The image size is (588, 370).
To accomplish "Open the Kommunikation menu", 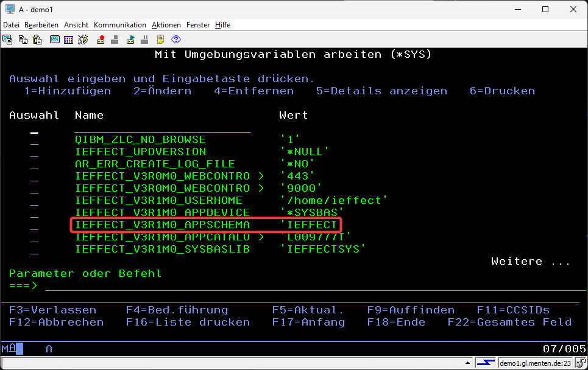I will point(119,25).
